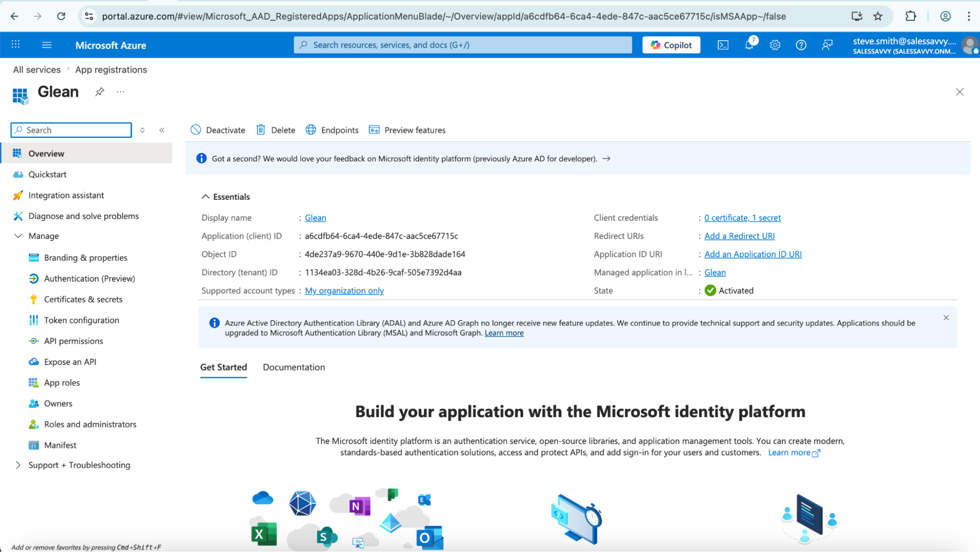Open the more options ellipsis beside Glean

click(121, 92)
